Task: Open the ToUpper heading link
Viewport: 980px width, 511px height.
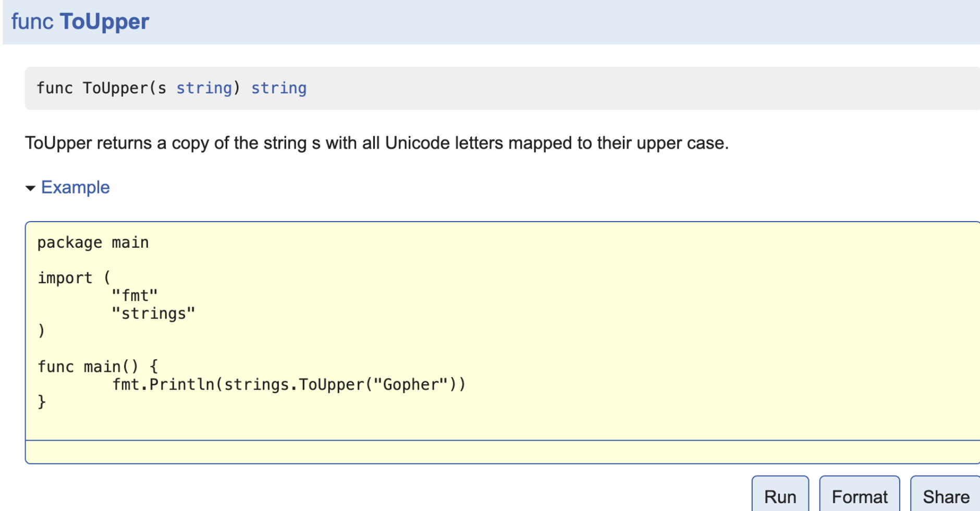Action: tap(104, 22)
